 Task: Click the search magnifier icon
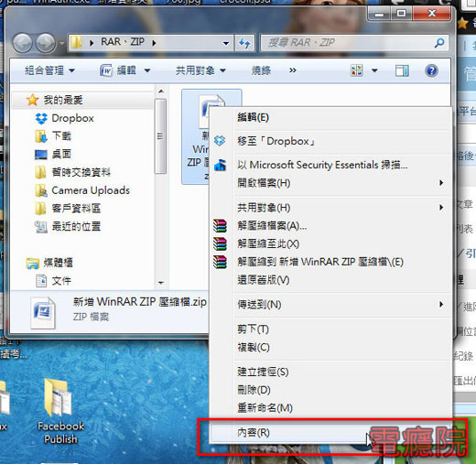pyautogui.click(x=439, y=43)
